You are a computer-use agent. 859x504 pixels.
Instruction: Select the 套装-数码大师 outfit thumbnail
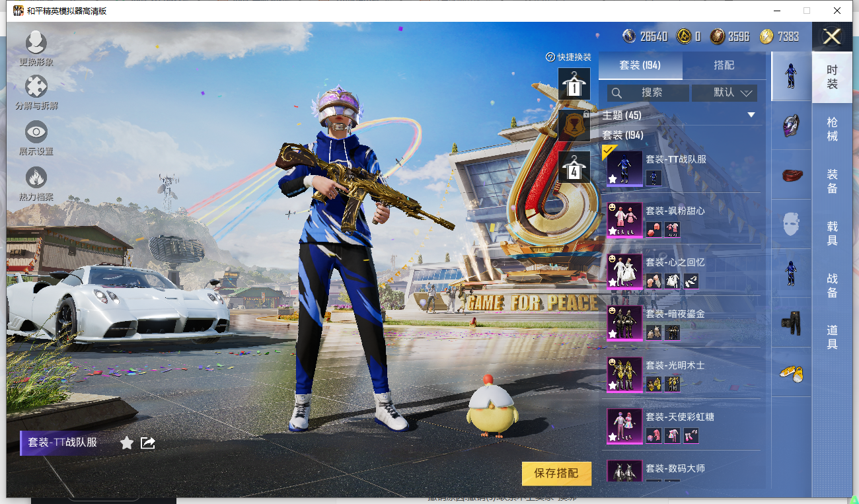tap(624, 470)
